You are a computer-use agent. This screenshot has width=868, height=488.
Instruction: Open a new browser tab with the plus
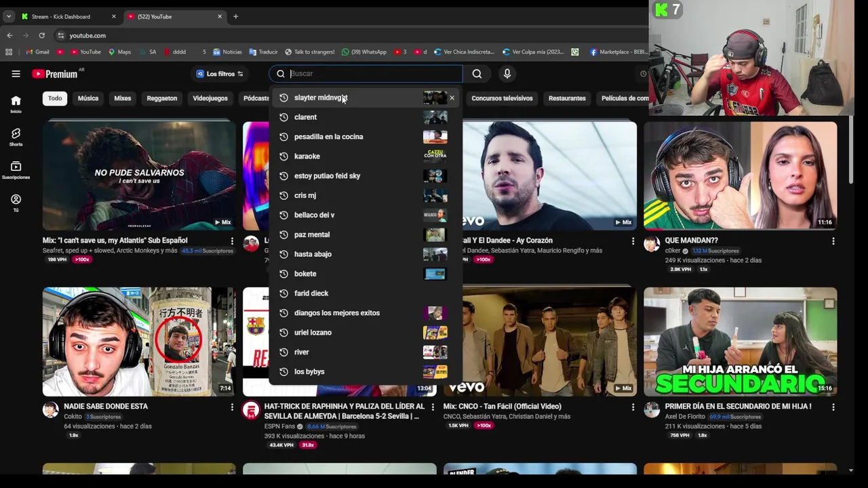coord(235,16)
